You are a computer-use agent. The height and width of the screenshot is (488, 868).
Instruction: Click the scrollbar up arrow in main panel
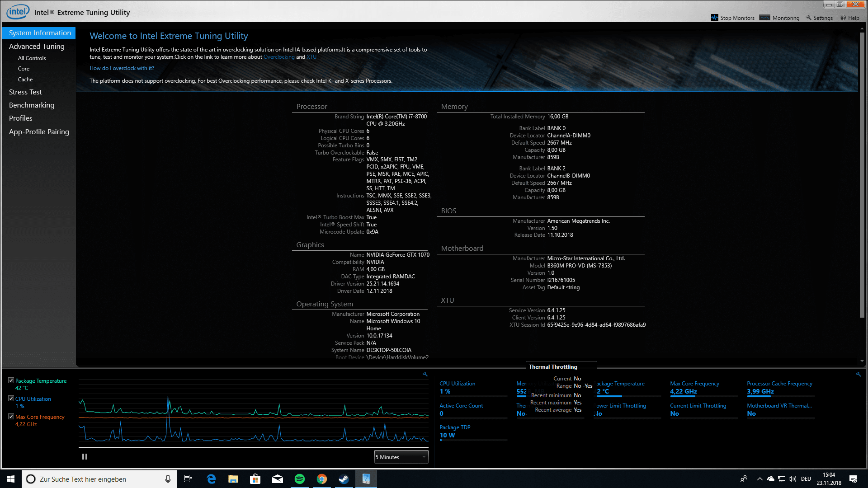[x=862, y=28]
